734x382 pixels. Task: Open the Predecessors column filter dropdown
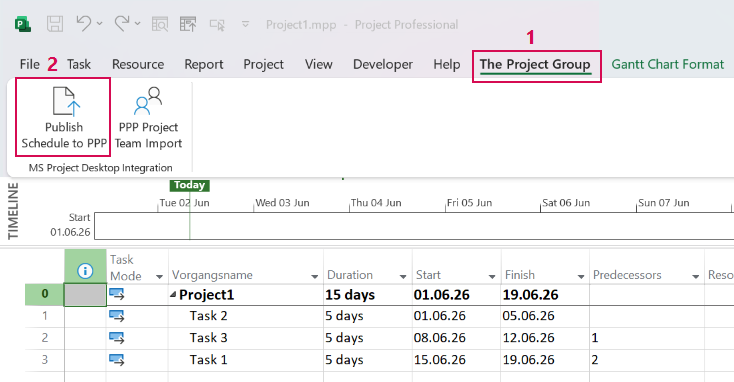(696, 277)
